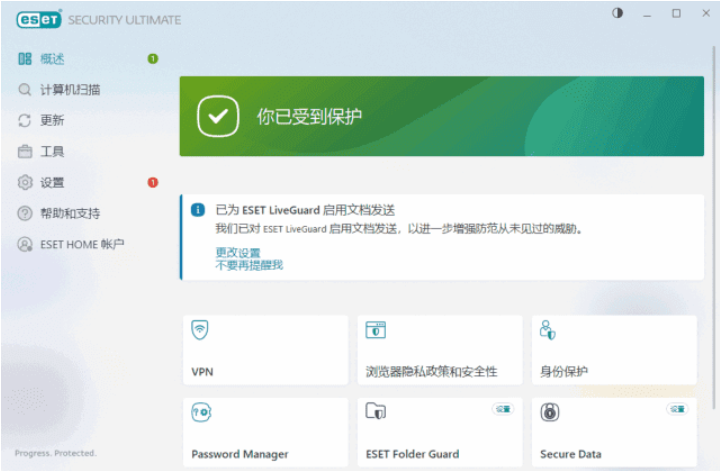
Task: Click the ESET logo in title bar
Action: [x=39, y=20]
